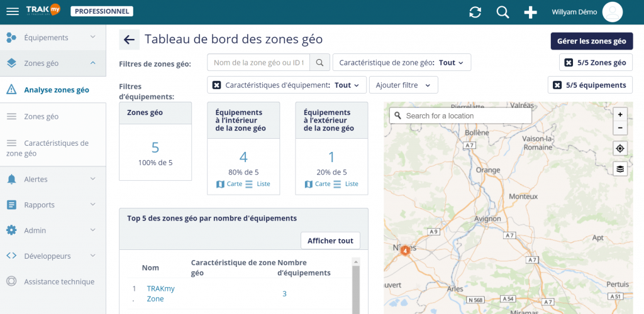This screenshot has width=644, height=314.
Task: Click the TRAKmy logo
Action: point(43,11)
